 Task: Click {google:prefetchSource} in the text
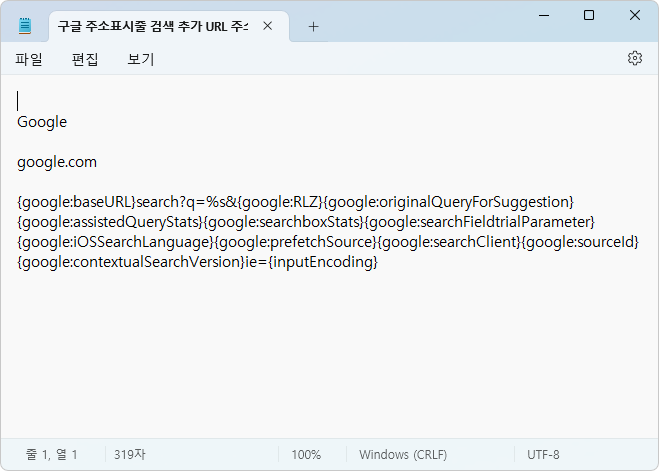click(296, 242)
